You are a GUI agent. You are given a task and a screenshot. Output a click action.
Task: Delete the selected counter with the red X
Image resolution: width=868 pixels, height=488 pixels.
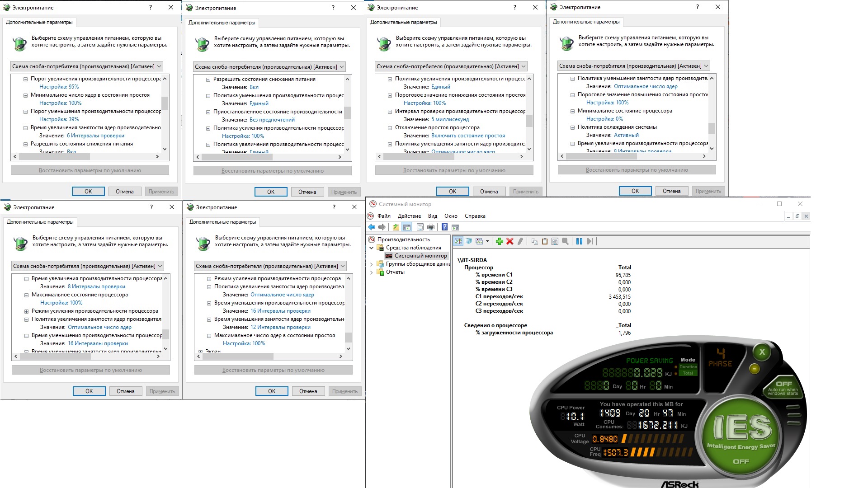(510, 241)
